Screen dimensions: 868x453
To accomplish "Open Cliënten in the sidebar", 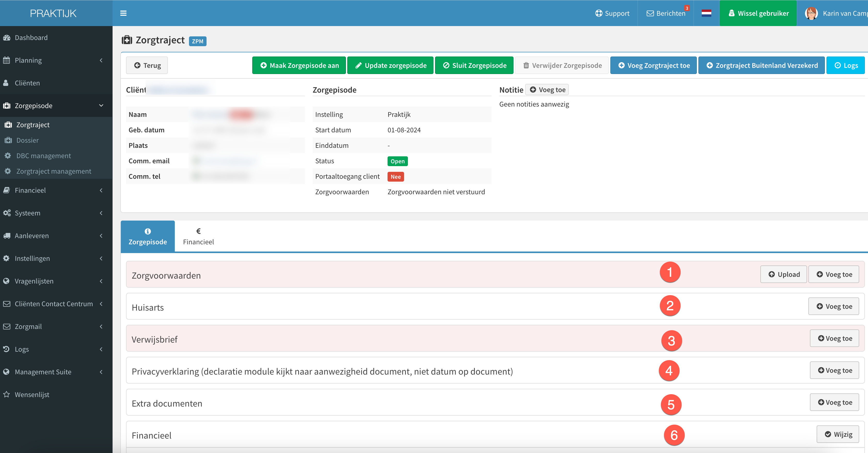I will (x=56, y=83).
